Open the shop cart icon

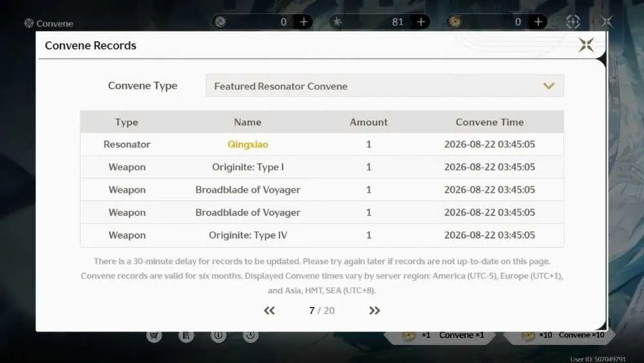click(x=154, y=335)
